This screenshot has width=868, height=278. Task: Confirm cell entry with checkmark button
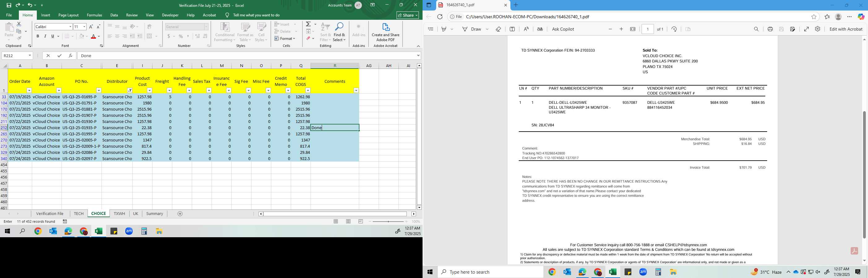point(59,56)
